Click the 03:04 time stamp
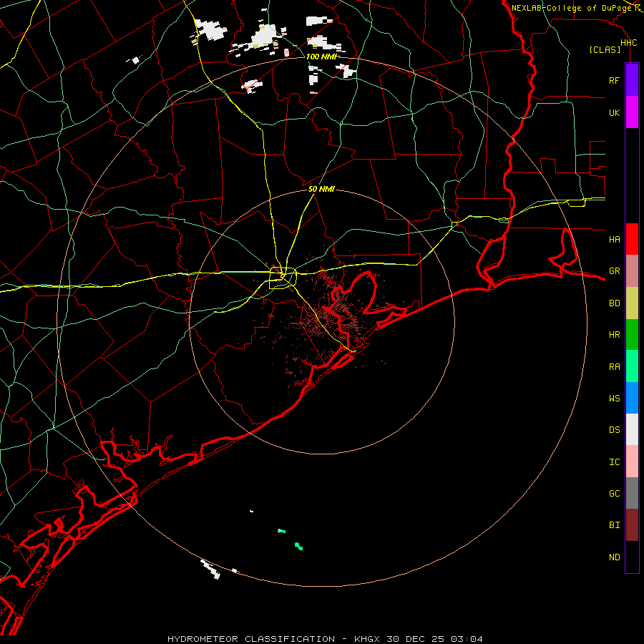The width and height of the screenshot is (644, 644). pyautogui.click(x=467, y=639)
